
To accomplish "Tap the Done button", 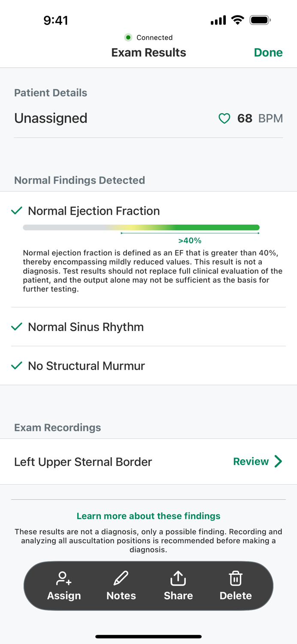I will pos(268,52).
